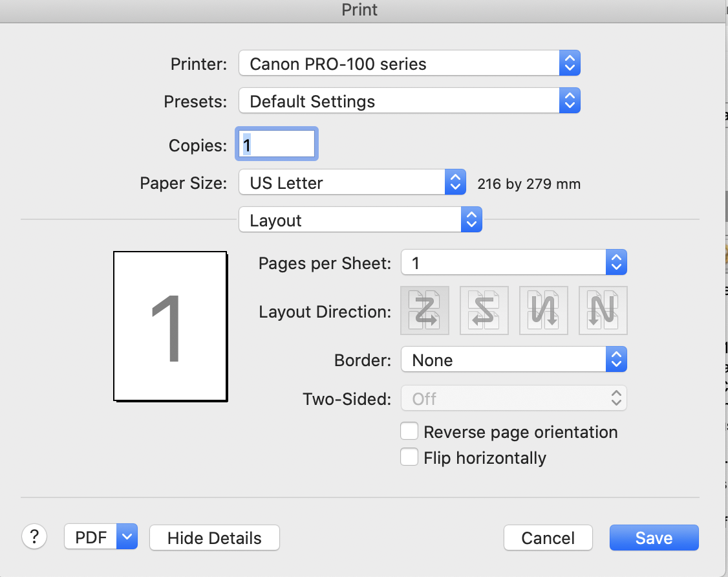Image resolution: width=728 pixels, height=577 pixels.
Task: Select the right-to-left S layout direction
Action: tap(484, 310)
